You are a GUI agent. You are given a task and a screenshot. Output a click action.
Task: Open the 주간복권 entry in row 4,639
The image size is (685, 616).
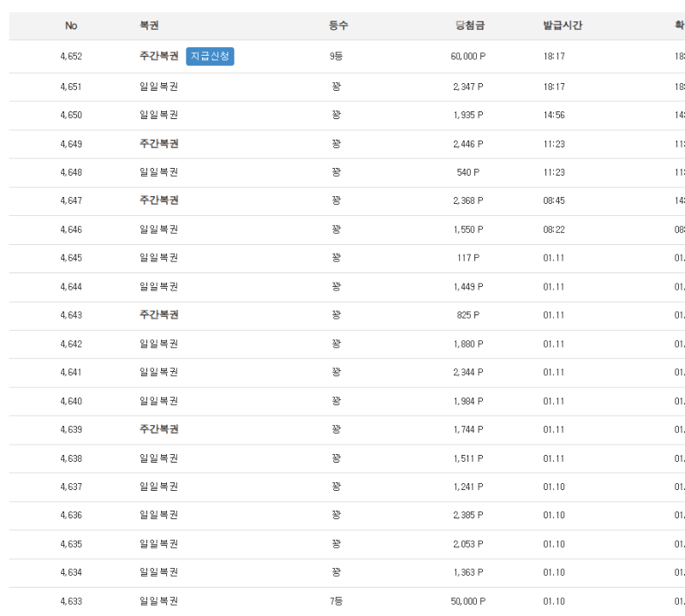[x=158, y=429]
